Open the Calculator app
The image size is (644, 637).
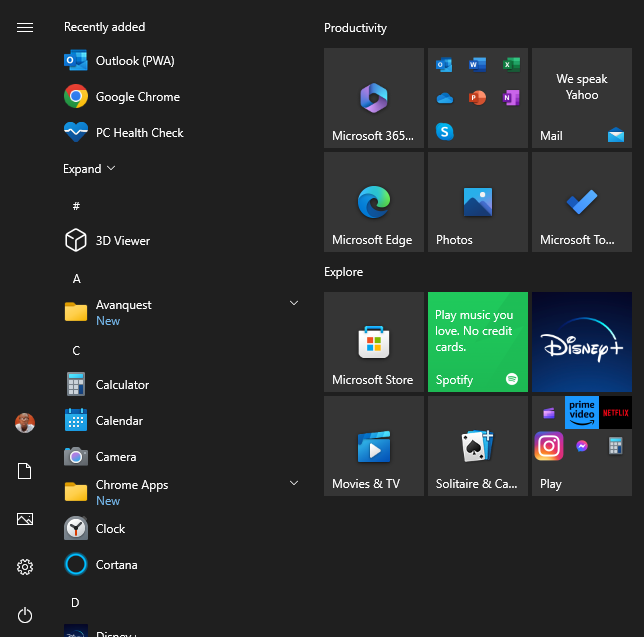click(122, 385)
